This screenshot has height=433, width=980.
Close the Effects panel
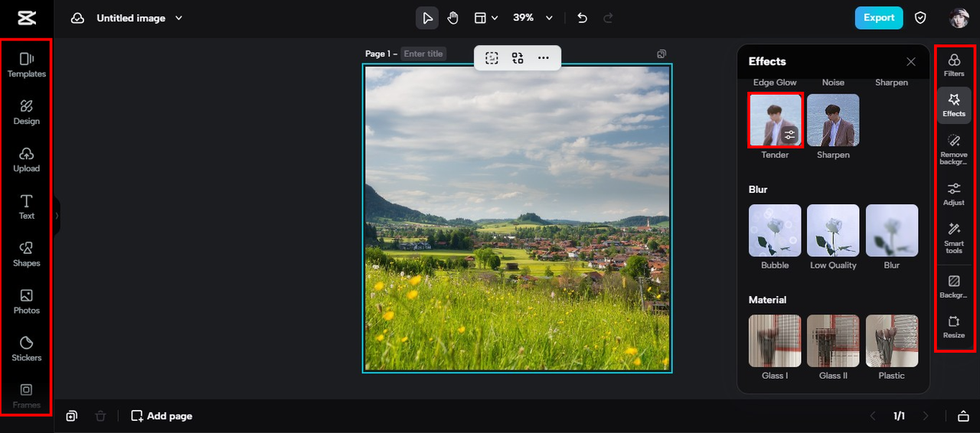pyautogui.click(x=910, y=61)
